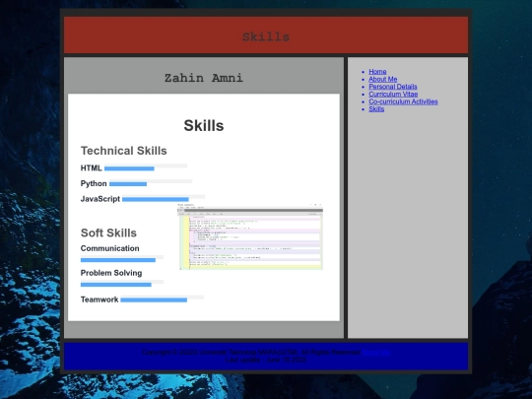Open the Personal Details navigation link
Viewport: 532px width, 399px height.
393,87
